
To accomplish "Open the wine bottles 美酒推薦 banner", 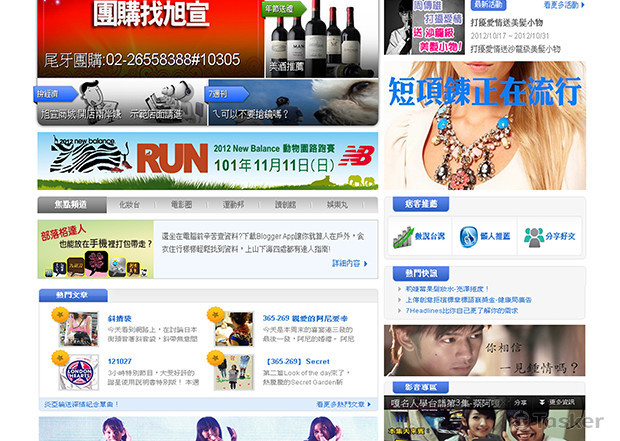I will 321,38.
